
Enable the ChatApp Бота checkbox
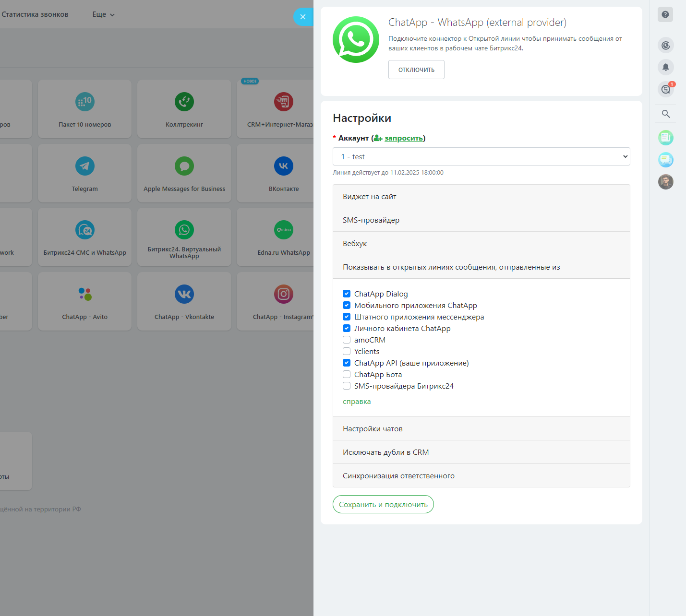[347, 374]
